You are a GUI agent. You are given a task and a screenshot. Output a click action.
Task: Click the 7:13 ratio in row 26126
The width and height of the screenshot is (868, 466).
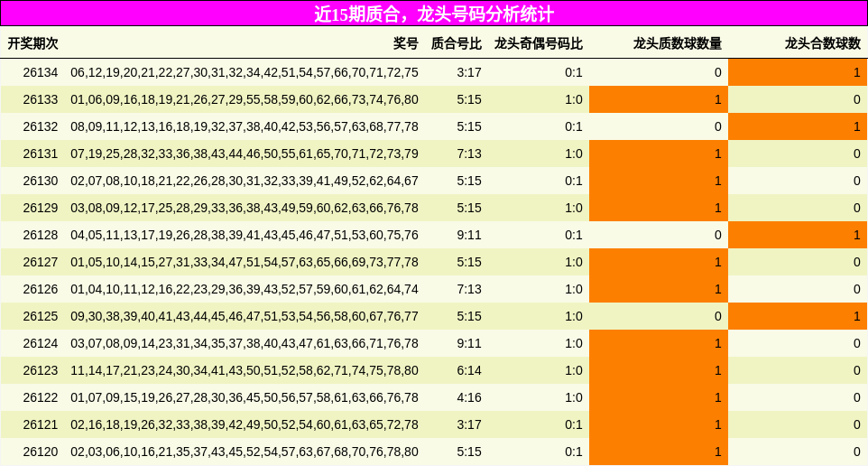click(x=469, y=289)
